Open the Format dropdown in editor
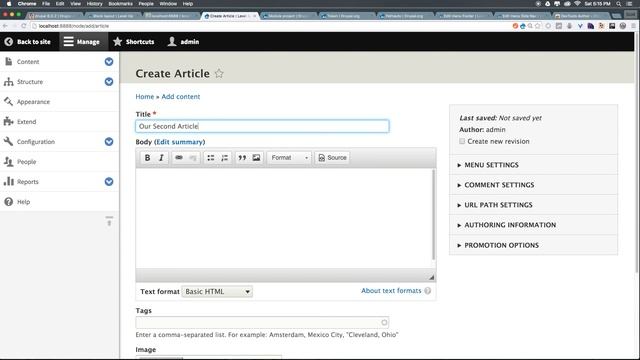The height and width of the screenshot is (360, 640). tap(289, 158)
